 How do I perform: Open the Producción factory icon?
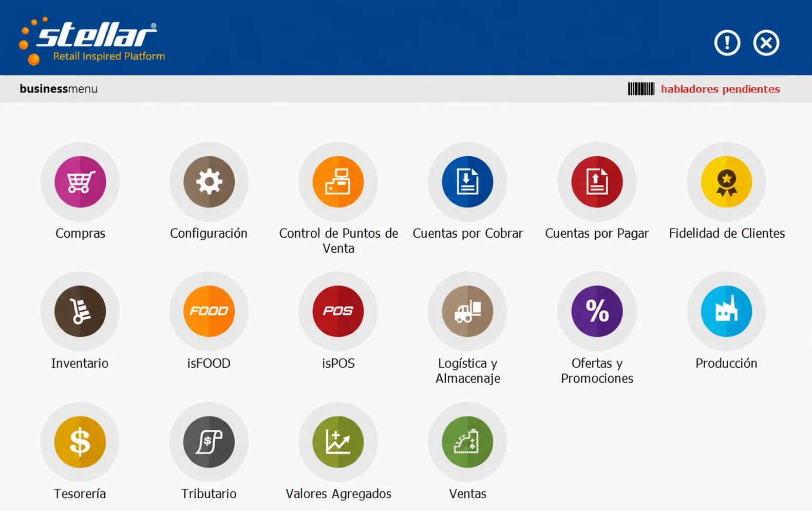coord(726,311)
